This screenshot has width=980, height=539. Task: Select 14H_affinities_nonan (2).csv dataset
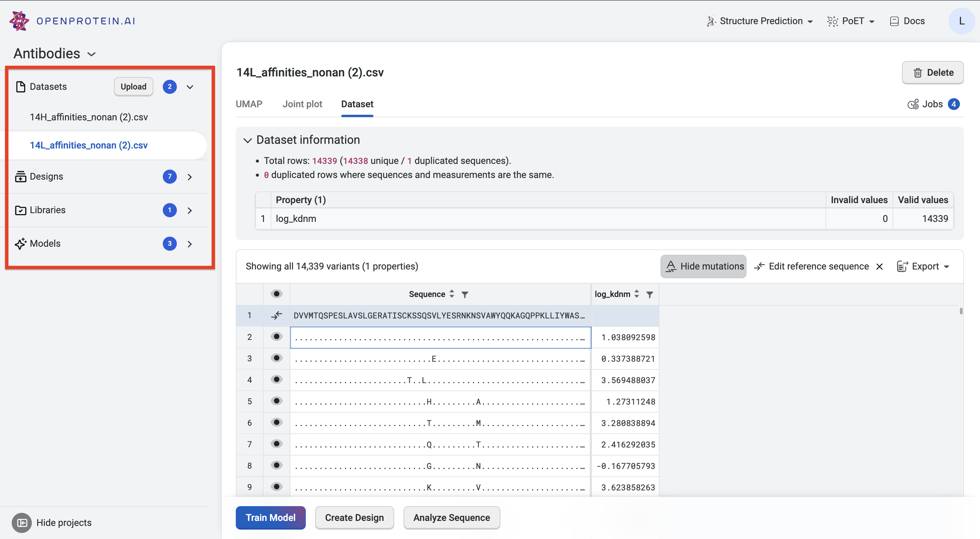(x=89, y=117)
